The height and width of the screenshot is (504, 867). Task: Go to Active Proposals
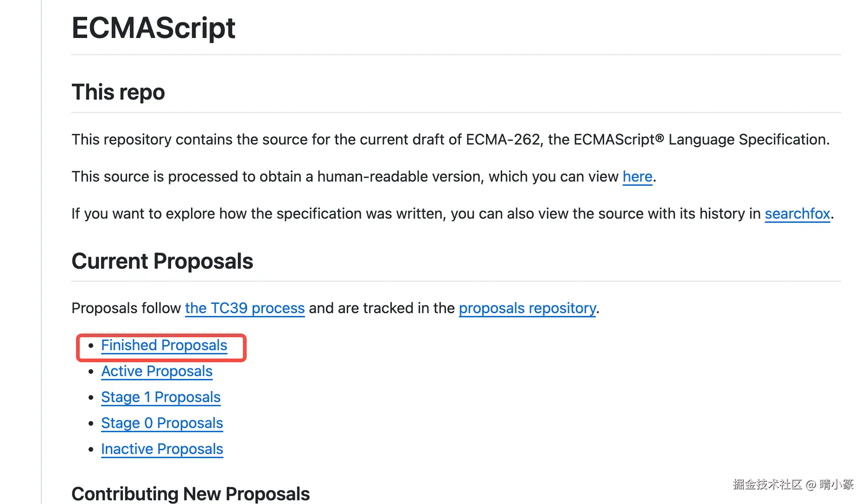[157, 371]
